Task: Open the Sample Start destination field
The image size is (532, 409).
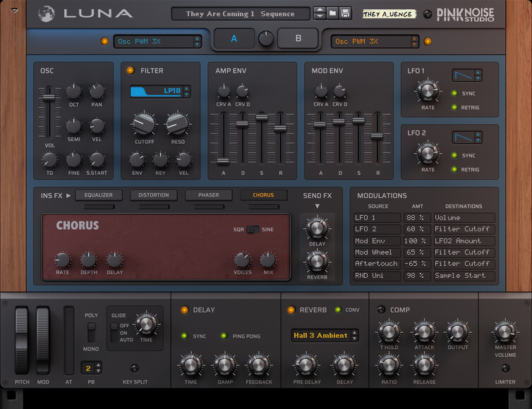Action: [464, 276]
